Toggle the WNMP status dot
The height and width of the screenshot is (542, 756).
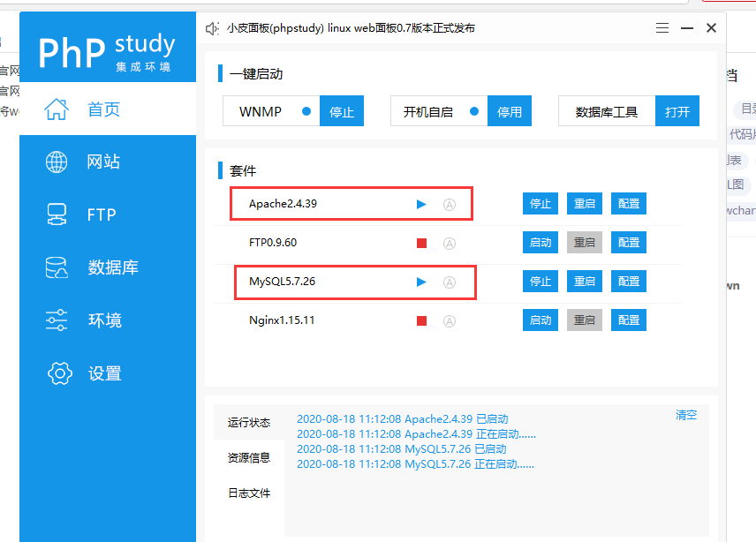click(x=306, y=111)
